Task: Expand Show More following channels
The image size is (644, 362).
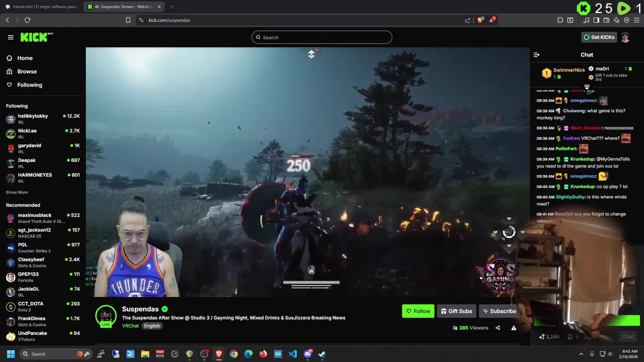Action: [x=17, y=193]
